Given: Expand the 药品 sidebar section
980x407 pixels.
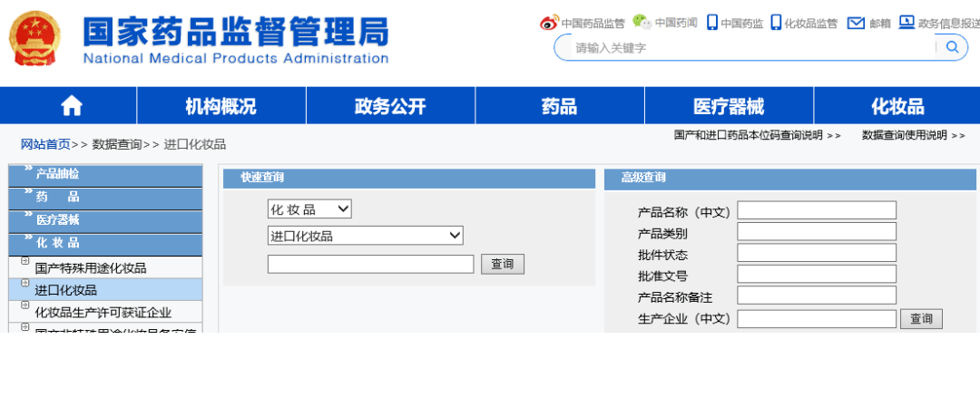Looking at the screenshot, I should tap(105, 198).
